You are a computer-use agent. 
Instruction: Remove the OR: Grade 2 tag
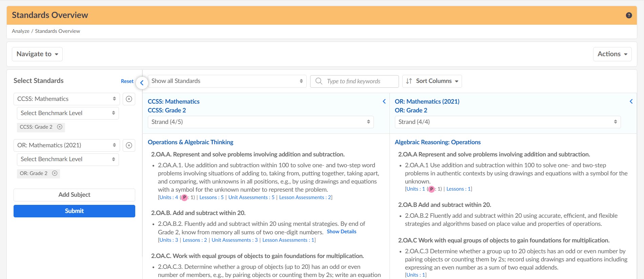pos(55,173)
